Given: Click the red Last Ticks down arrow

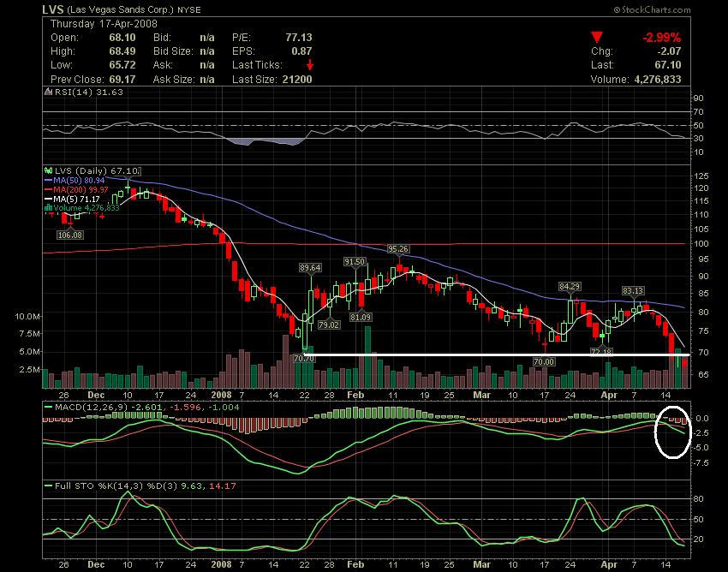Looking at the screenshot, I should [x=310, y=65].
